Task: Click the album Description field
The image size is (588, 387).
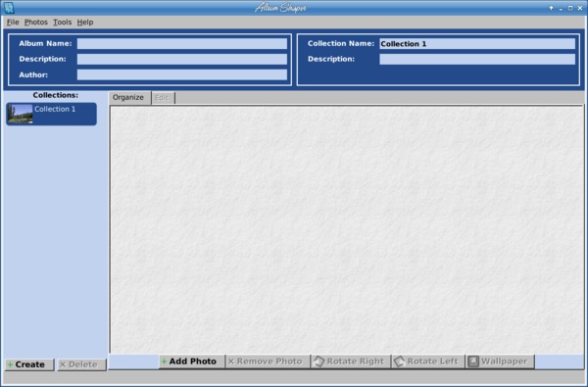Action: [182, 59]
